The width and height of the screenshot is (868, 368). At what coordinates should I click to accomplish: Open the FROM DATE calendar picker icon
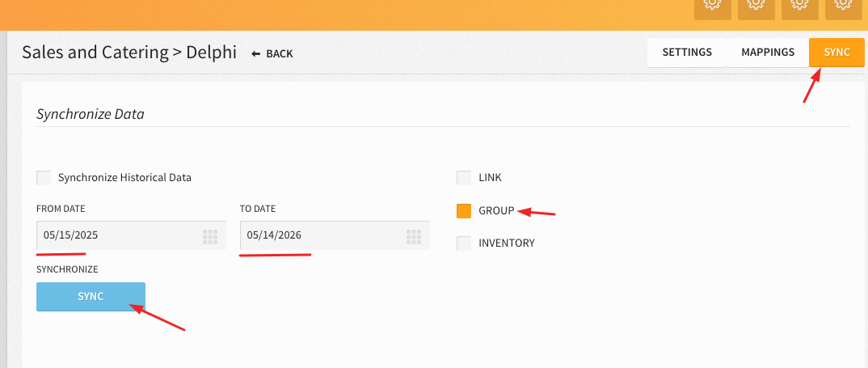[210, 237]
